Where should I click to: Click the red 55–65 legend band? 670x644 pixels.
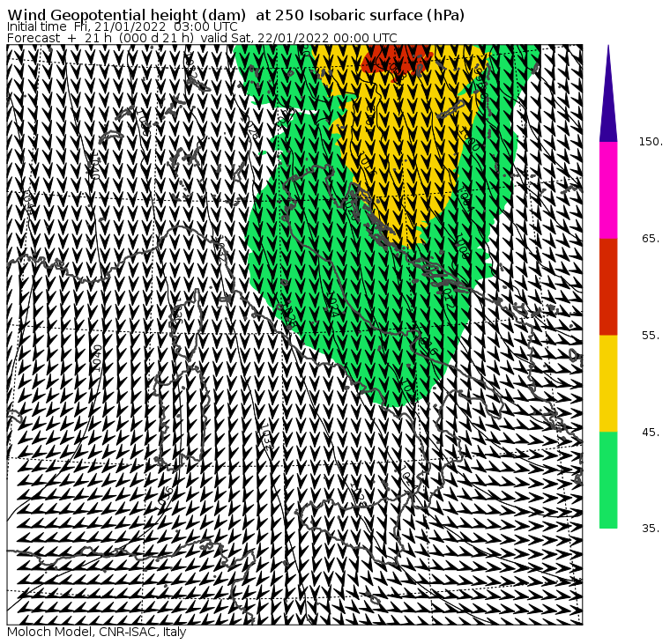pos(608,286)
